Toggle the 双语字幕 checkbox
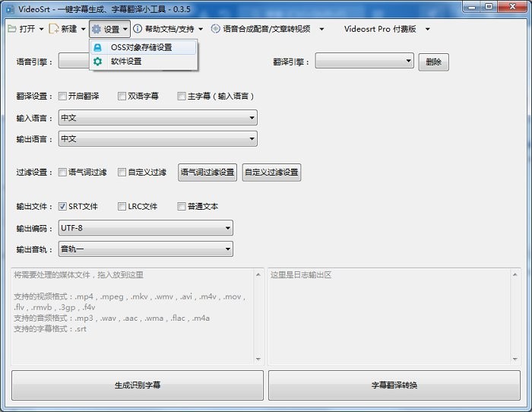Screen dimensions: 532x412 [x=122, y=97]
